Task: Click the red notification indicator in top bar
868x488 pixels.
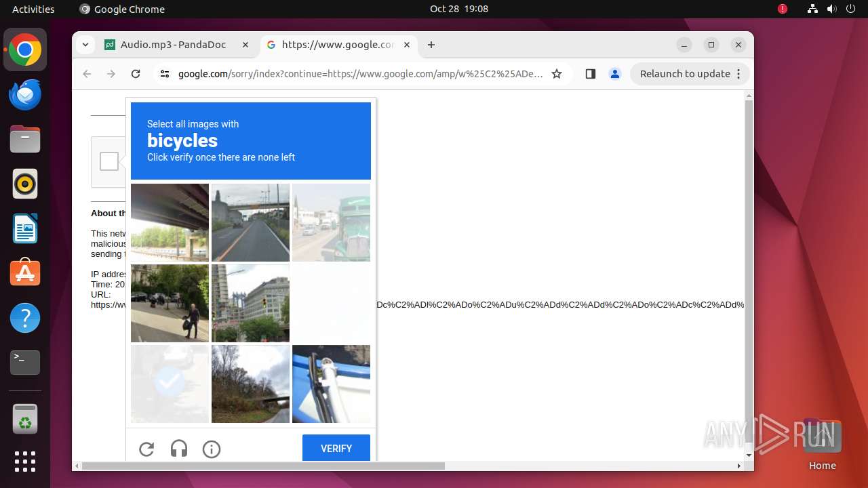Action: 783,9
